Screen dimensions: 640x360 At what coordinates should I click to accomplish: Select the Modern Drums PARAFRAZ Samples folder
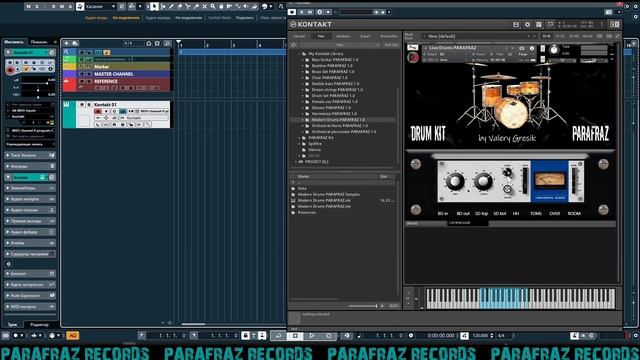click(329, 194)
